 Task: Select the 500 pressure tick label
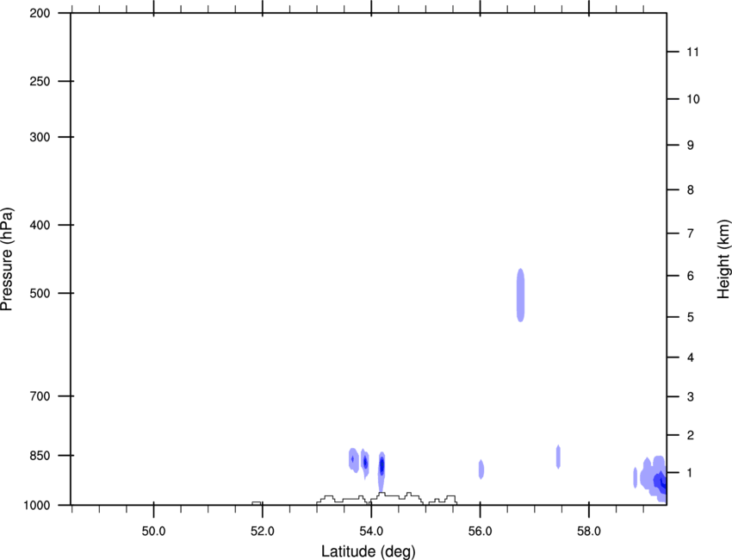coord(40,293)
